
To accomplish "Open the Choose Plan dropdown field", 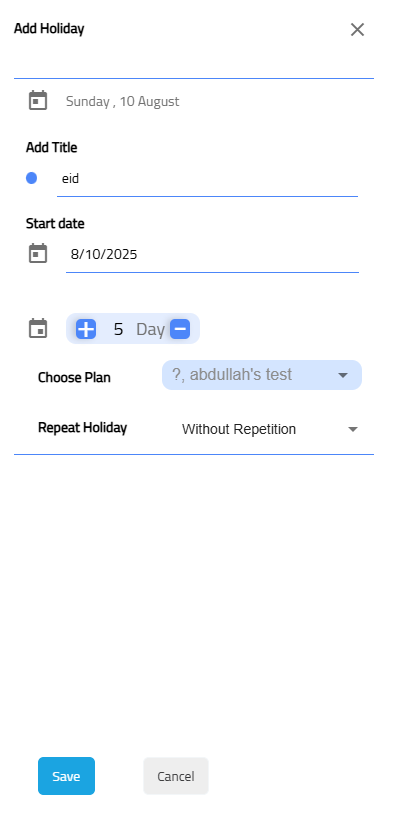I will [261, 375].
